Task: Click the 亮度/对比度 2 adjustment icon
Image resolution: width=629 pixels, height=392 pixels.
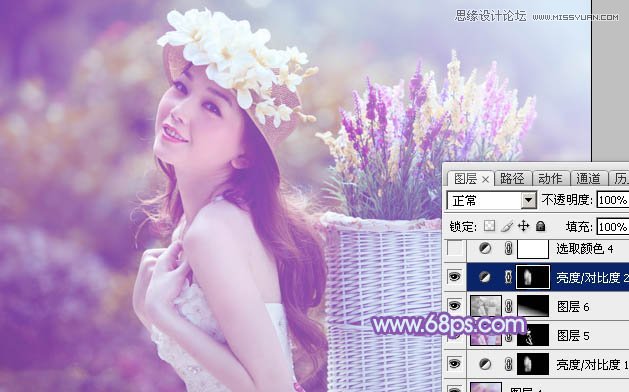Action: click(485, 277)
